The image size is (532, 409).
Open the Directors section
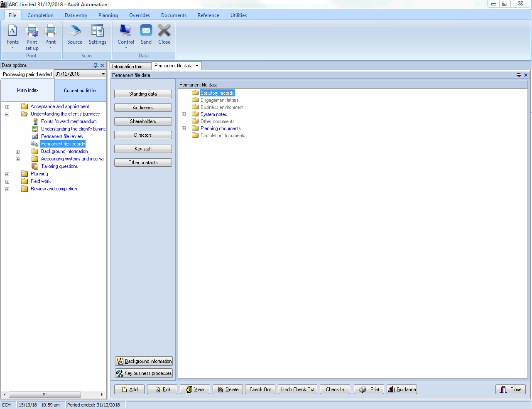[x=143, y=135]
